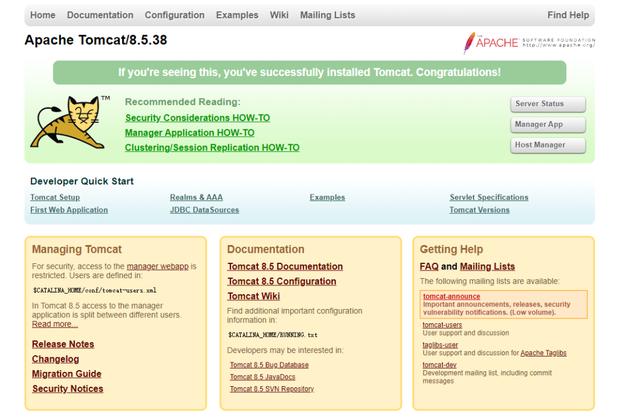This screenshot has width=640, height=417.
Task: Open First Web Application link
Action: tap(69, 210)
